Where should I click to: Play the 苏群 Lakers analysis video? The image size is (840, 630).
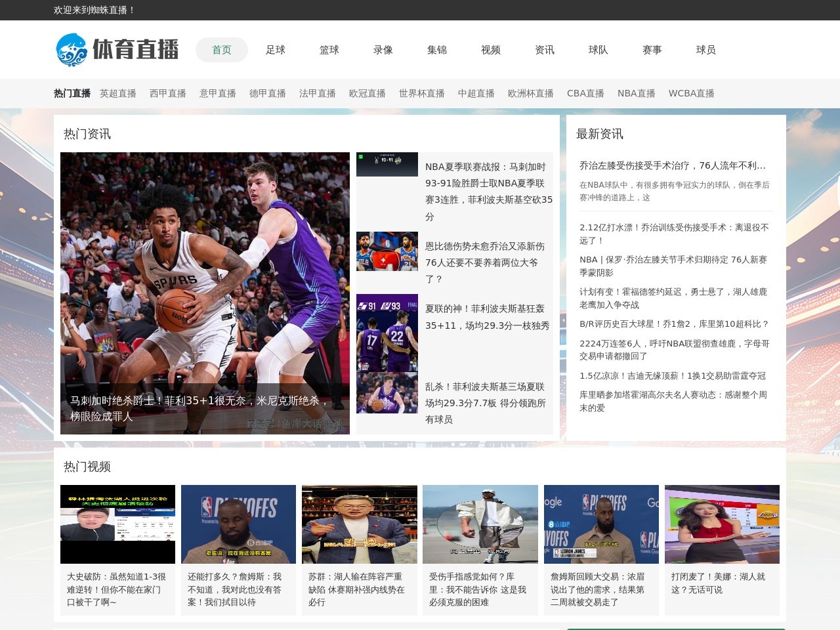tap(360, 524)
